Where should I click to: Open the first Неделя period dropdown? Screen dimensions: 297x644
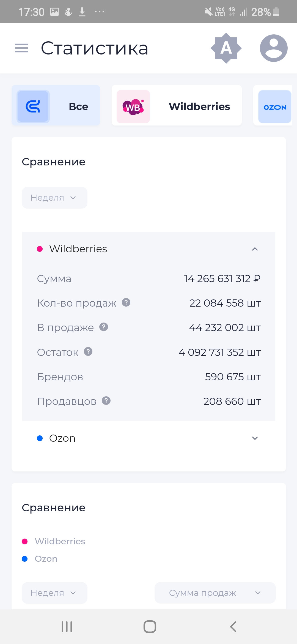click(54, 198)
